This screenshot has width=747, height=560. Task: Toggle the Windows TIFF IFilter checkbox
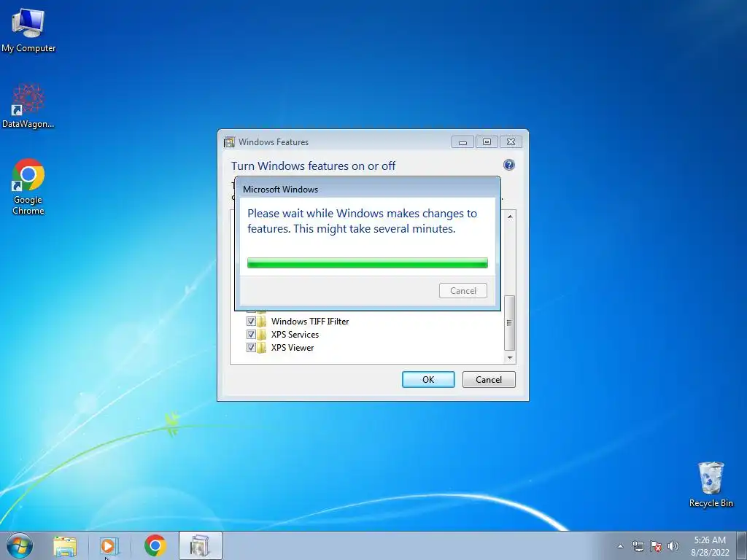(251, 321)
